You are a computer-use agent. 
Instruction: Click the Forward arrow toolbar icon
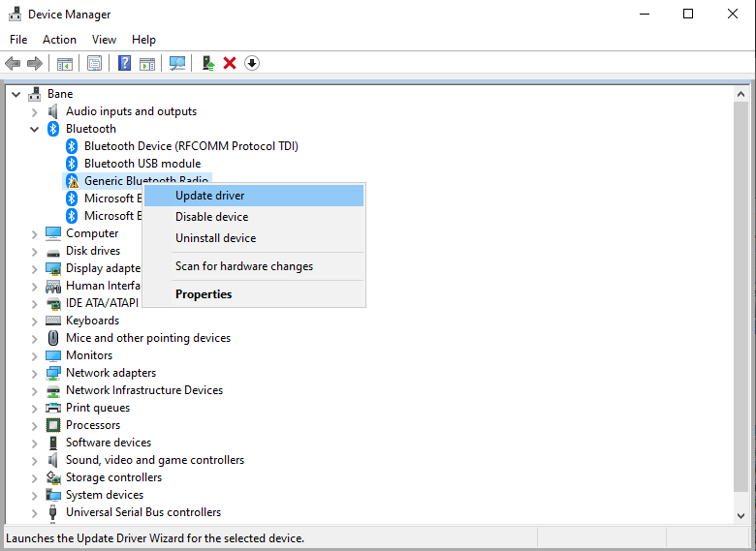coord(35,63)
